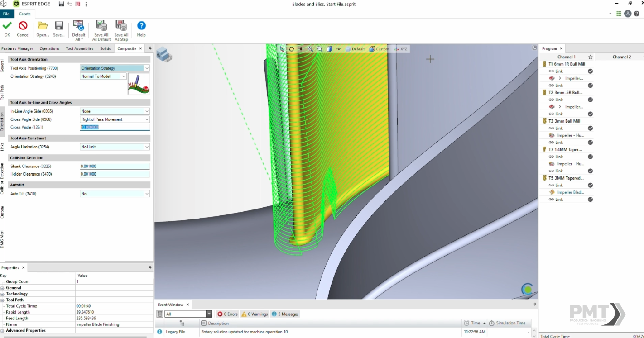Activate the pan view tool
The height and width of the screenshot is (338, 644).
click(301, 49)
